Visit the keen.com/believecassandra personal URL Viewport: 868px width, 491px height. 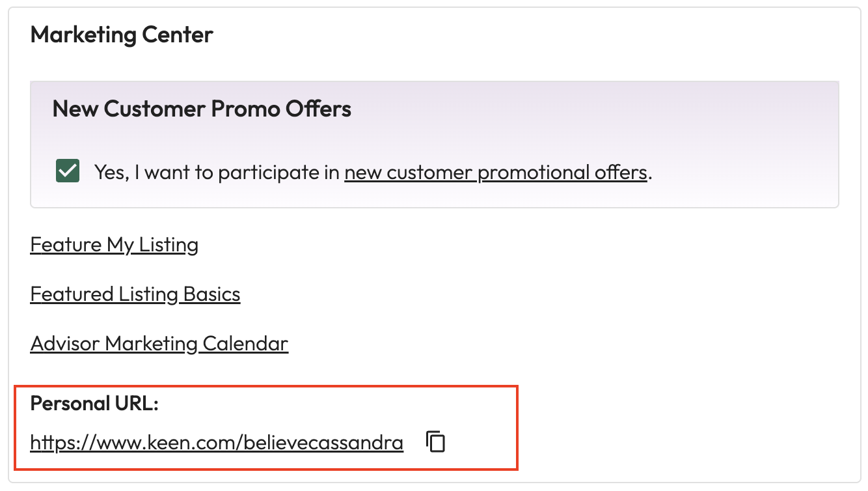[x=217, y=443]
